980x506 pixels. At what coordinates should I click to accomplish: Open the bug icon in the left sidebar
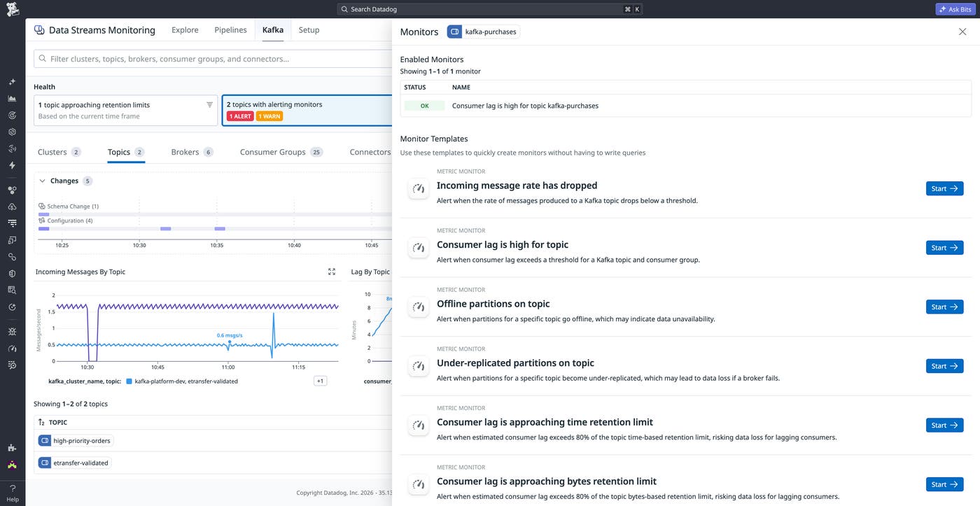click(x=12, y=332)
